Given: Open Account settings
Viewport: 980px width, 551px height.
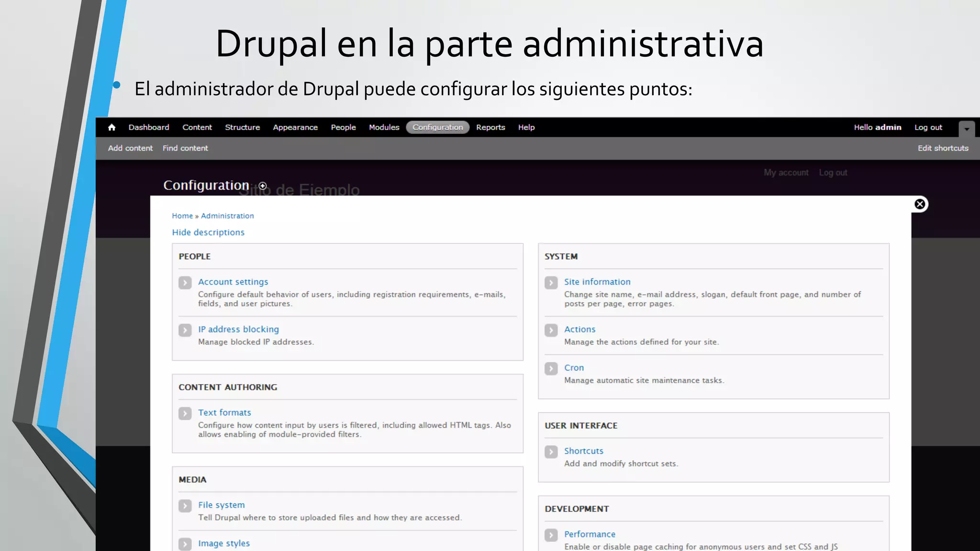Looking at the screenshot, I should pos(233,282).
